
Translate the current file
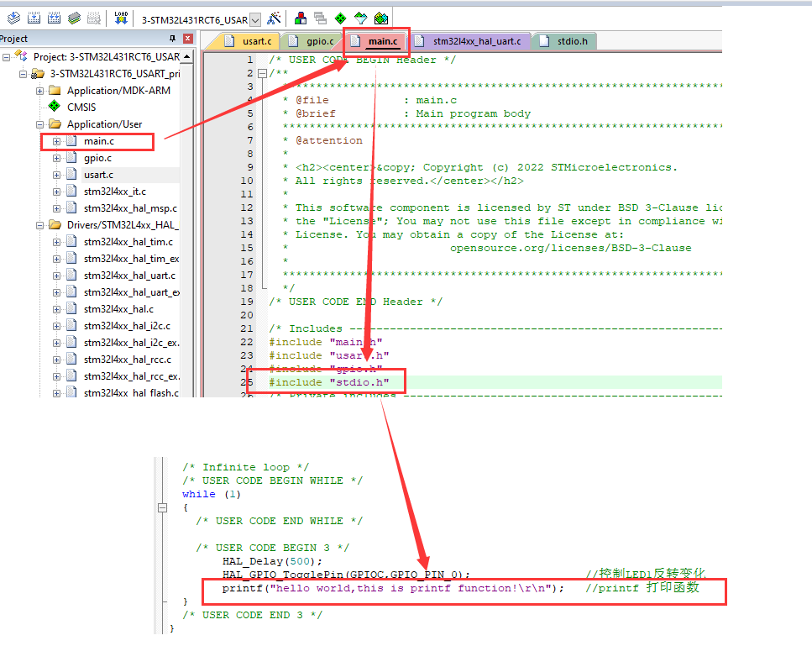coord(13,17)
